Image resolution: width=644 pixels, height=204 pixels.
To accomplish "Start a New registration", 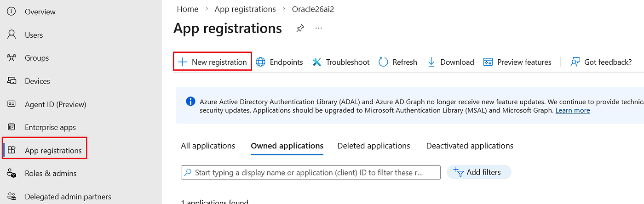I will pos(213,62).
